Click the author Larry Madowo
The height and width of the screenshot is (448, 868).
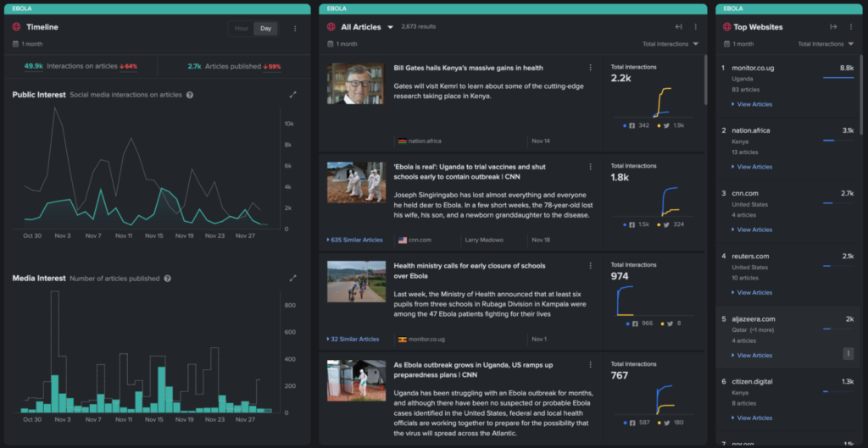pos(484,240)
